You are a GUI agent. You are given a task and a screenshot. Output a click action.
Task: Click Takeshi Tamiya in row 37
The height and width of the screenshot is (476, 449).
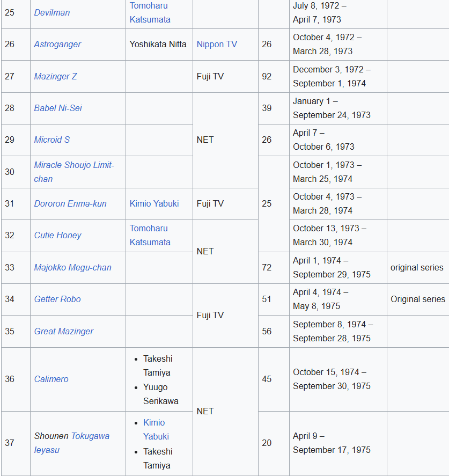[158, 459]
